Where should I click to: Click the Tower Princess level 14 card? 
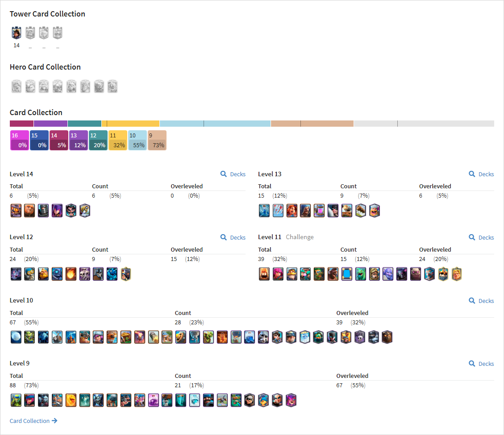(17, 33)
